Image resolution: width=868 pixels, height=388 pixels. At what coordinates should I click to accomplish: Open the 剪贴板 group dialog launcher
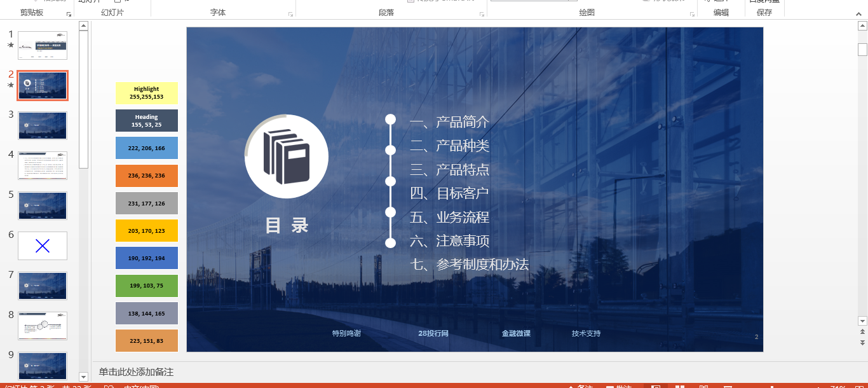pyautogui.click(x=69, y=13)
